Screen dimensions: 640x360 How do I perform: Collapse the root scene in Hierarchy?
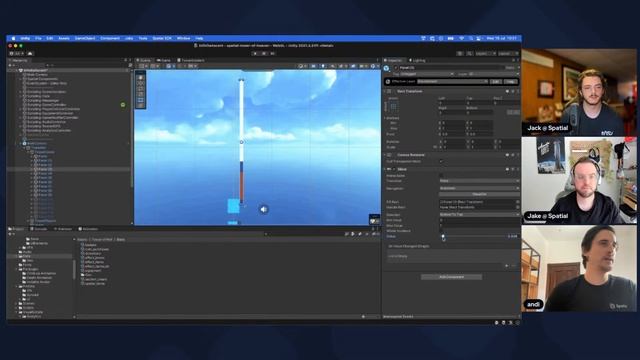(17, 71)
